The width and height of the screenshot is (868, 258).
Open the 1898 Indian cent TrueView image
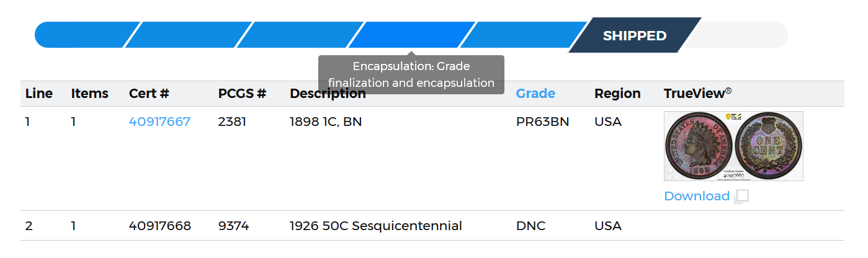click(x=733, y=146)
